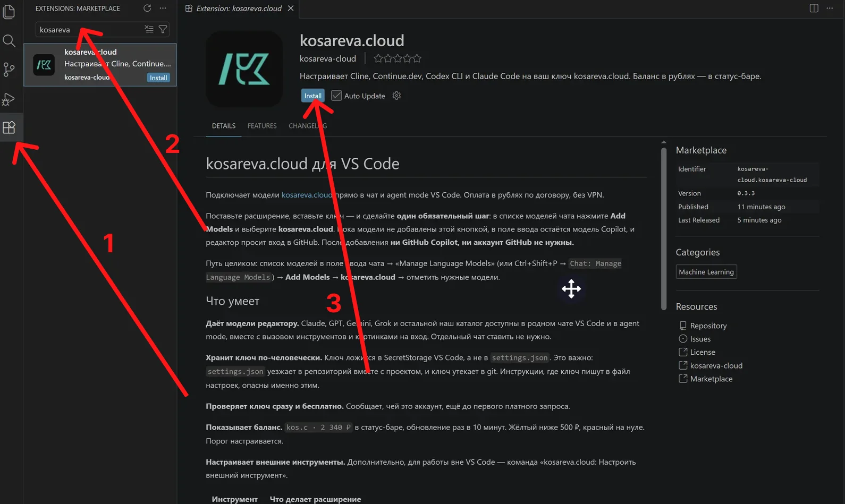Click the License external link icon
Viewport: 845px width, 504px height.
pos(683,352)
